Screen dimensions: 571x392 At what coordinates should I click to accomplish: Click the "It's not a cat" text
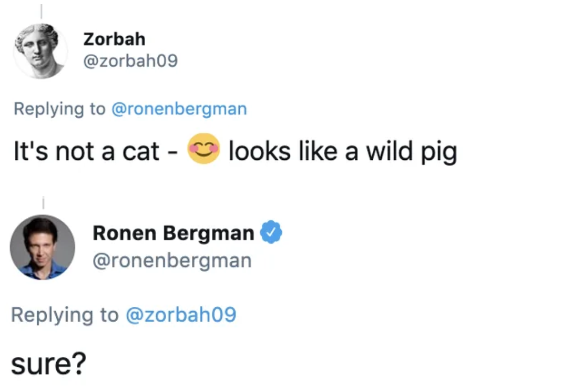pyautogui.click(x=86, y=151)
